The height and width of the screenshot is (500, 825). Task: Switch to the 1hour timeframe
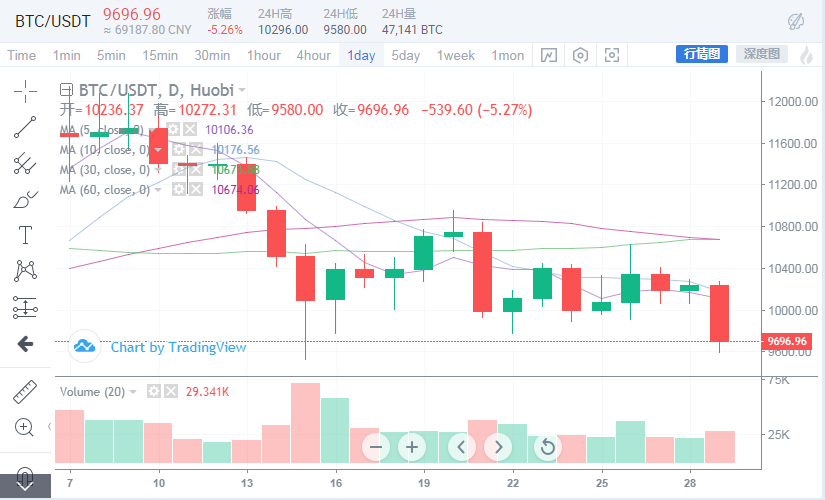pos(264,55)
